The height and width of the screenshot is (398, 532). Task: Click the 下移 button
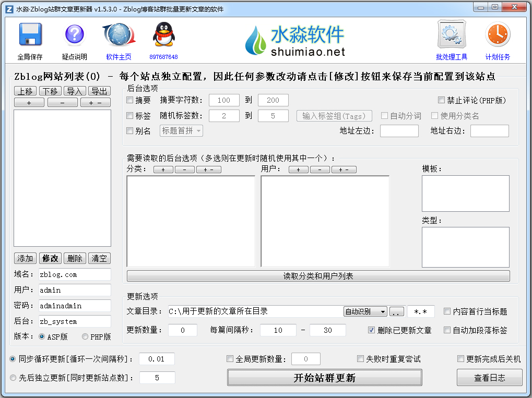pyautogui.click(x=50, y=91)
